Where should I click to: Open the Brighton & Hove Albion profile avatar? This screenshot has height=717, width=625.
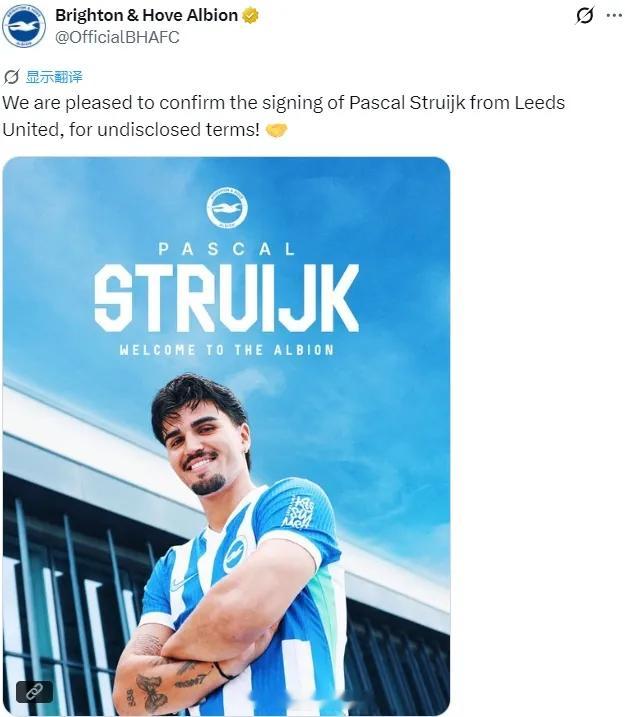24,26
